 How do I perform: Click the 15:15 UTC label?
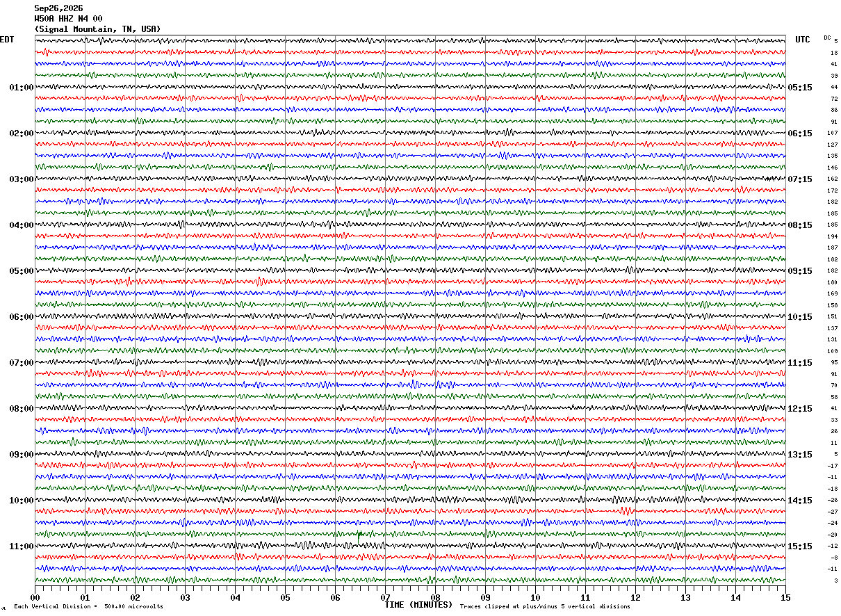click(800, 546)
